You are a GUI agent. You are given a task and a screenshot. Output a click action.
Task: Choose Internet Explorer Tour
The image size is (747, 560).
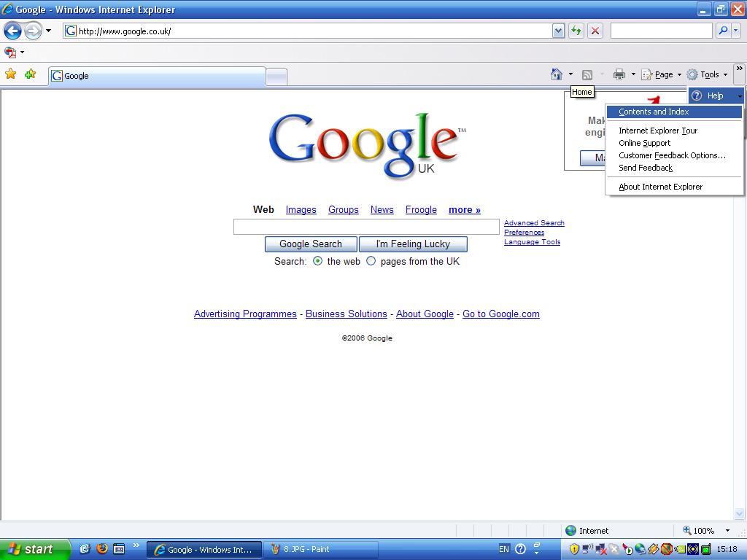pos(673,131)
